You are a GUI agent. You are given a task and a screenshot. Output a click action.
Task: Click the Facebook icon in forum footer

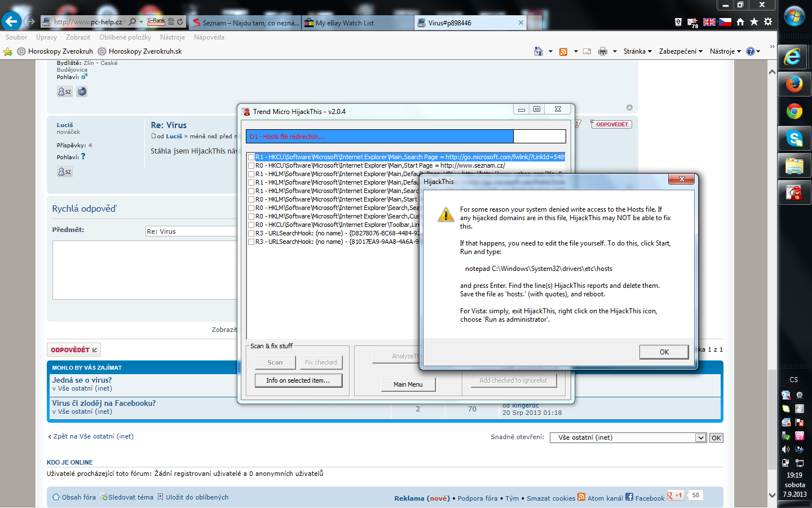629,497
